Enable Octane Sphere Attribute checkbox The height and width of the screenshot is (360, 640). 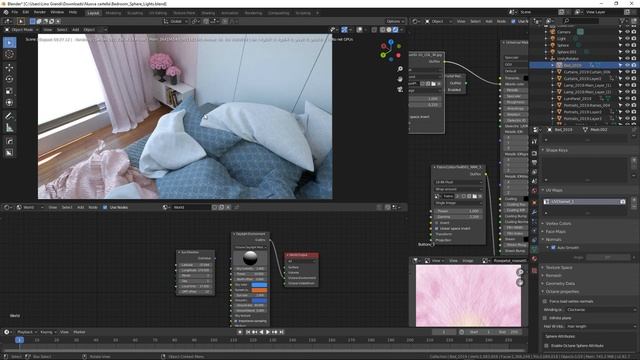[x=547, y=346]
